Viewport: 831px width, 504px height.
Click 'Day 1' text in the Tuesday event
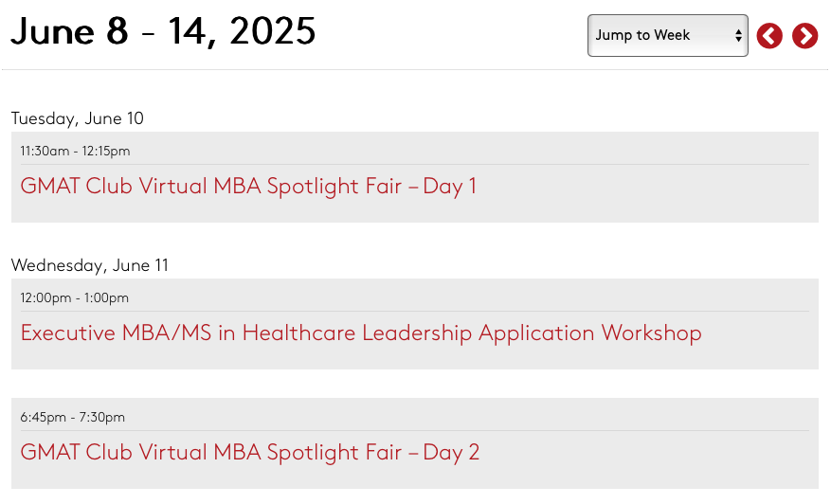(x=449, y=187)
